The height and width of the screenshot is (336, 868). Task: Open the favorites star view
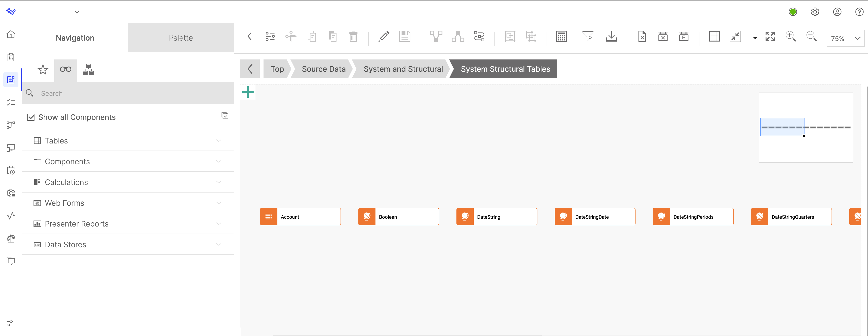(43, 70)
